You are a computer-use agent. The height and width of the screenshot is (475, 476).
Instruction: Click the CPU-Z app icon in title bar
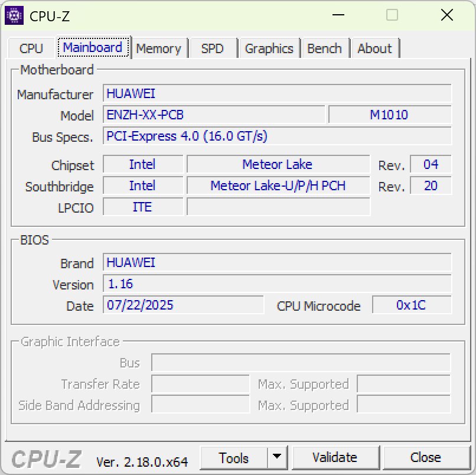[14, 15]
